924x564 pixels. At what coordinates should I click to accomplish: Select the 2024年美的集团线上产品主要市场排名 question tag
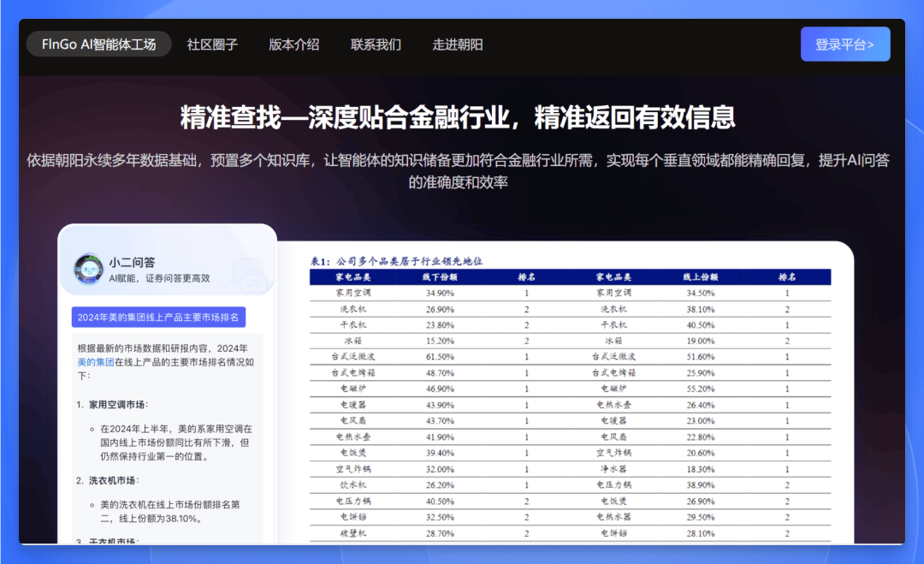158,317
